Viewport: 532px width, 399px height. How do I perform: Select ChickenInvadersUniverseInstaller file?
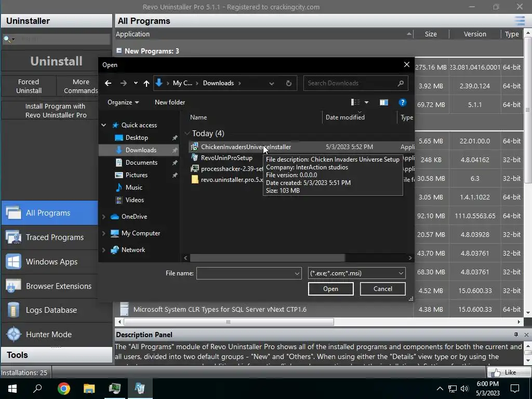point(246,147)
